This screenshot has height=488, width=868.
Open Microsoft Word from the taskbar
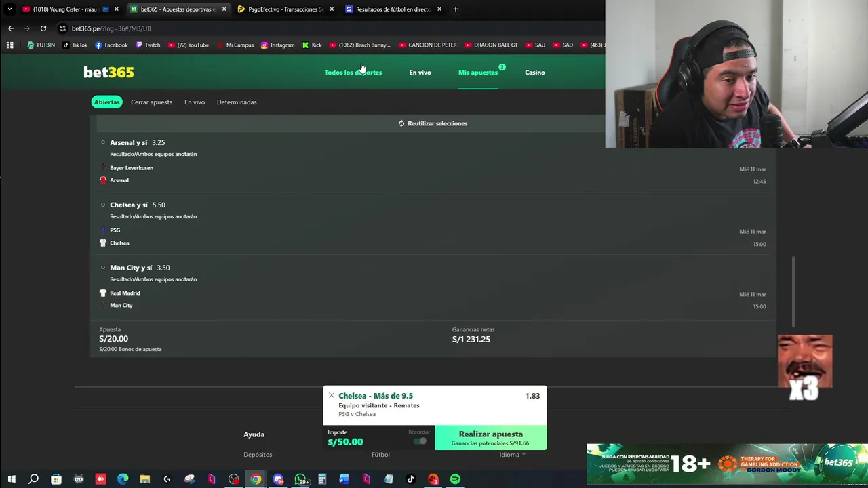tap(344, 479)
